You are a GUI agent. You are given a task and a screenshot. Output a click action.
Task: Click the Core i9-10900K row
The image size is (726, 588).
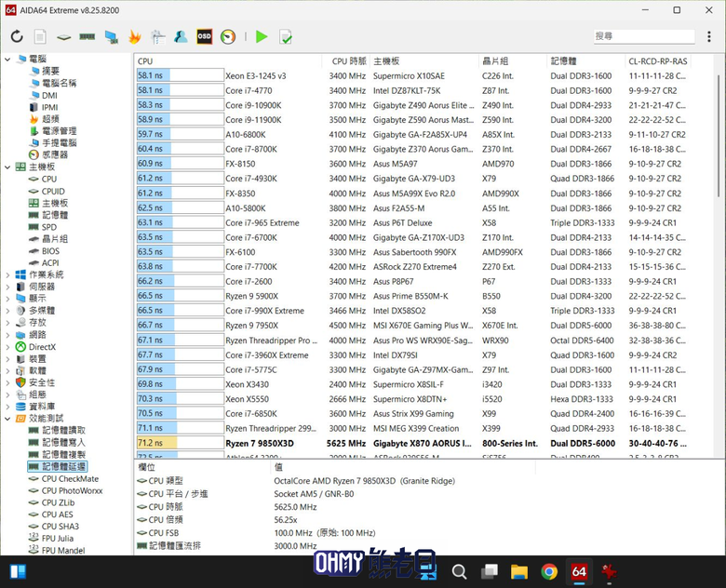pos(412,105)
